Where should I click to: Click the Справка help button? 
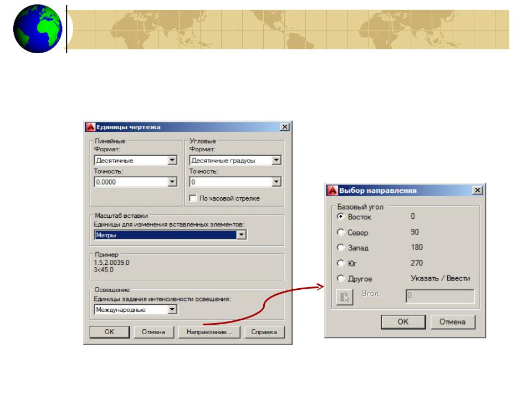point(264,332)
